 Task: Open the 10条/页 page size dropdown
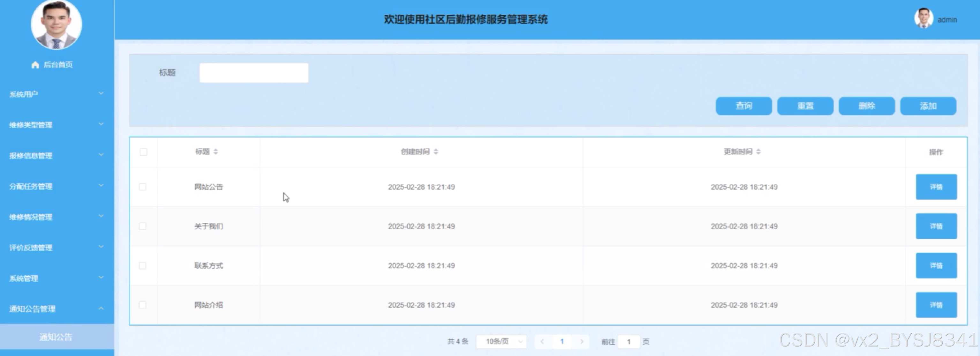501,342
